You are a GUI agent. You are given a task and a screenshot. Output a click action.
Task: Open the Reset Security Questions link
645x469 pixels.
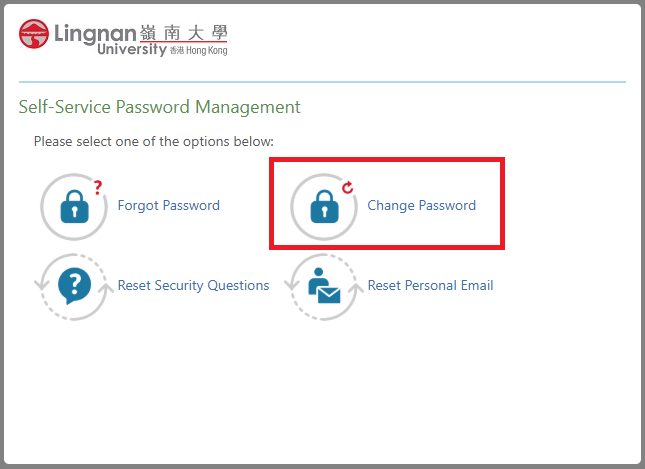[x=193, y=285]
